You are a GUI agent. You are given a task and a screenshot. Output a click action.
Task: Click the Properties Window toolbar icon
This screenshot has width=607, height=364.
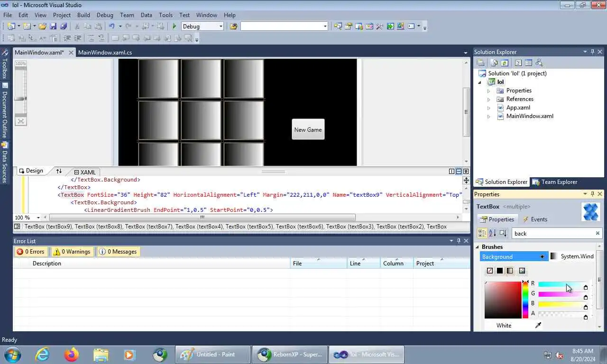(349, 27)
